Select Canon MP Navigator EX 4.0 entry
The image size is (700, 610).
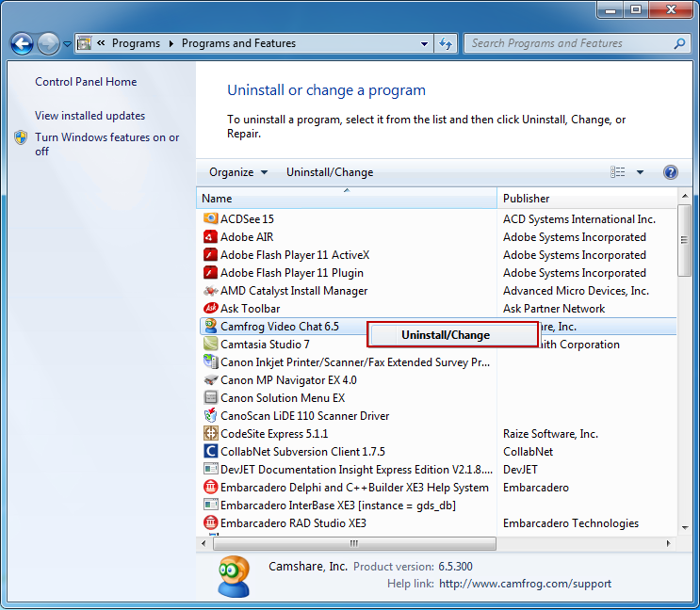288,380
